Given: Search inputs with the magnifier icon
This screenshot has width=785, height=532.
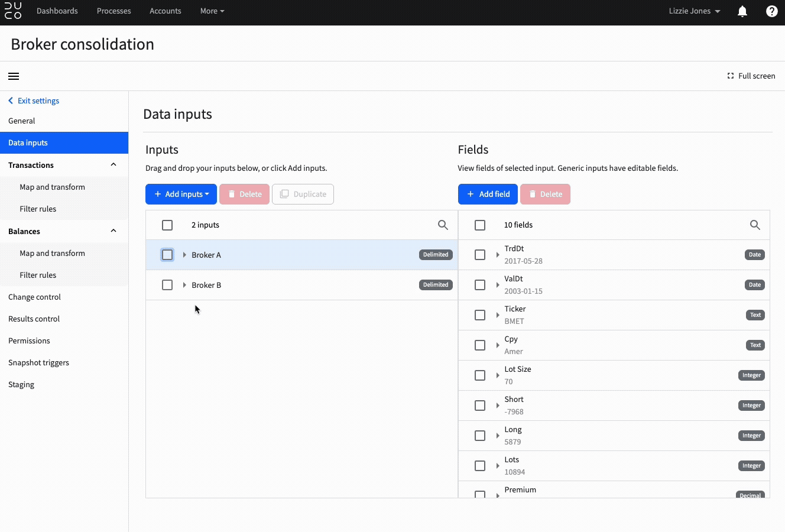Looking at the screenshot, I should tap(443, 225).
